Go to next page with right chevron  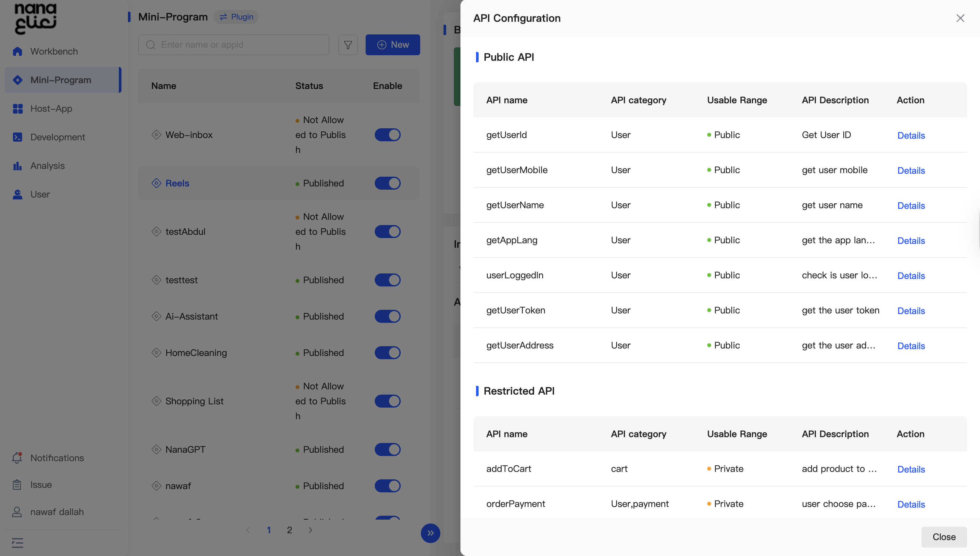(x=310, y=530)
